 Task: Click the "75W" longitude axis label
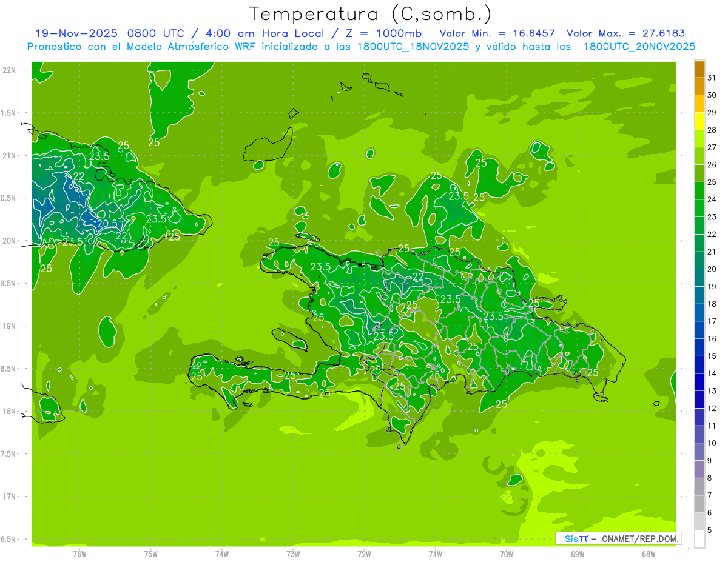pyautogui.click(x=151, y=554)
